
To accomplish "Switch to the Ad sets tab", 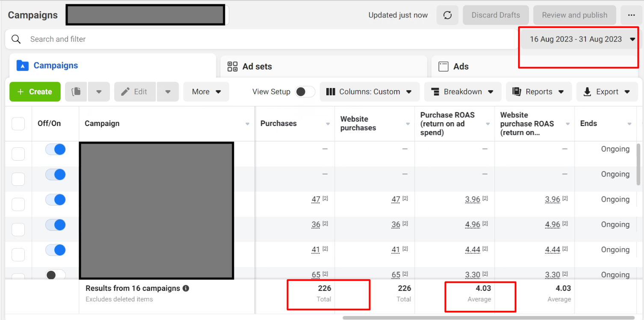I will tap(324, 67).
